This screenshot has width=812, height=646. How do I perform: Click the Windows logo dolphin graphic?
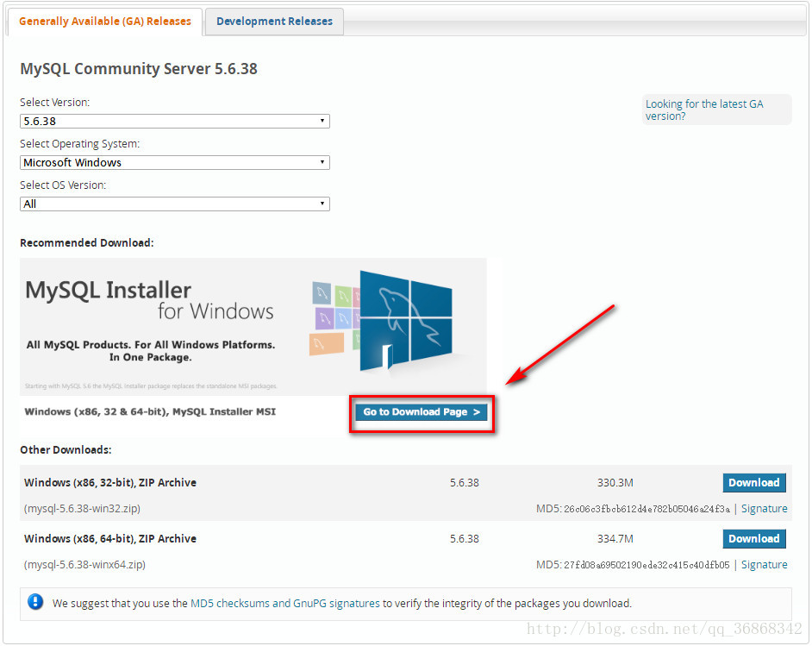405,320
